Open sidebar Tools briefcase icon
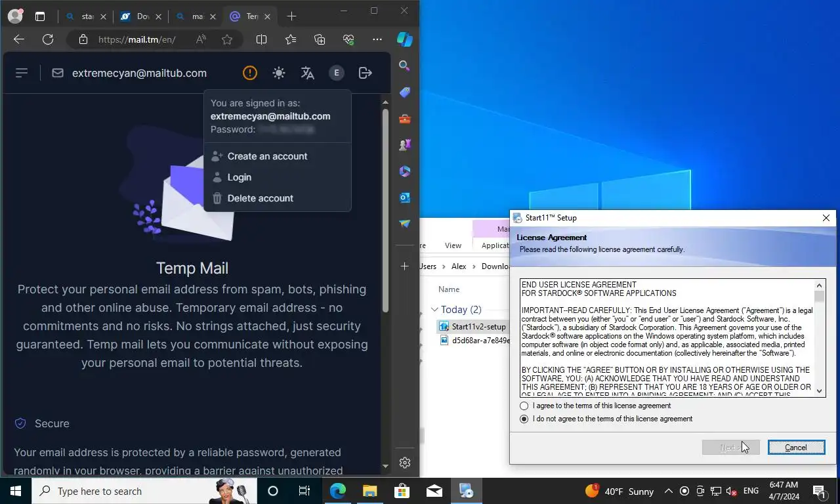 pos(405,119)
